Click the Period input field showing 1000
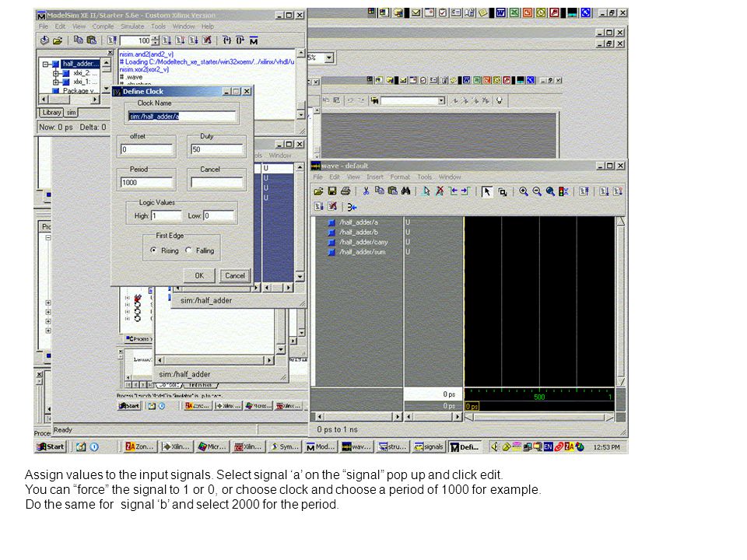This screenshot has width=747, height=560. click(146, 182)
